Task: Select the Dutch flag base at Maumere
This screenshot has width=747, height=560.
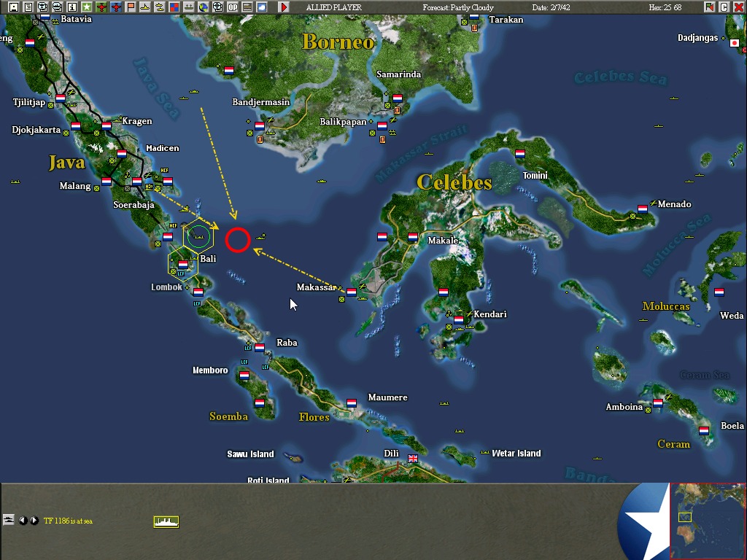Action: 352,403
